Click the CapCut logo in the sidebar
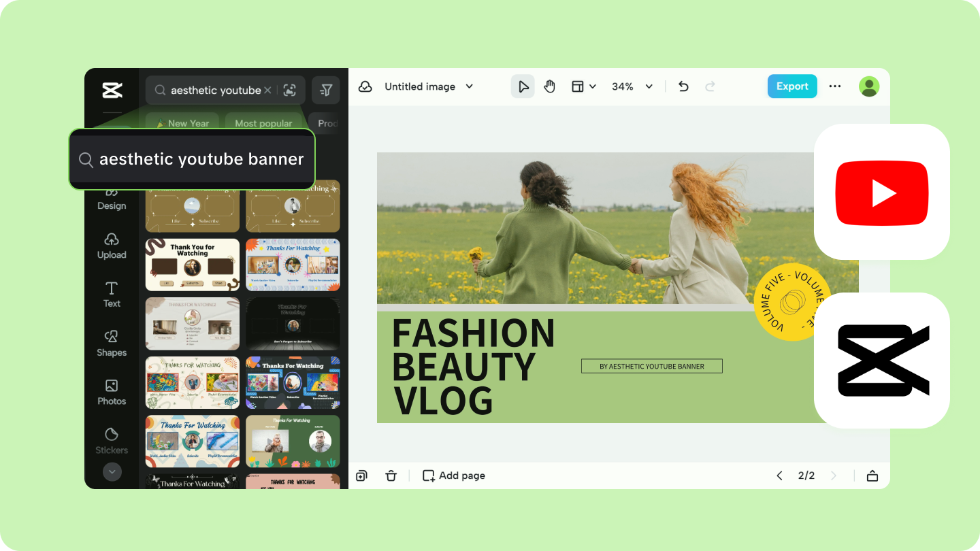The height and width of the screenshot is (551, 980). tap(112, 90)
